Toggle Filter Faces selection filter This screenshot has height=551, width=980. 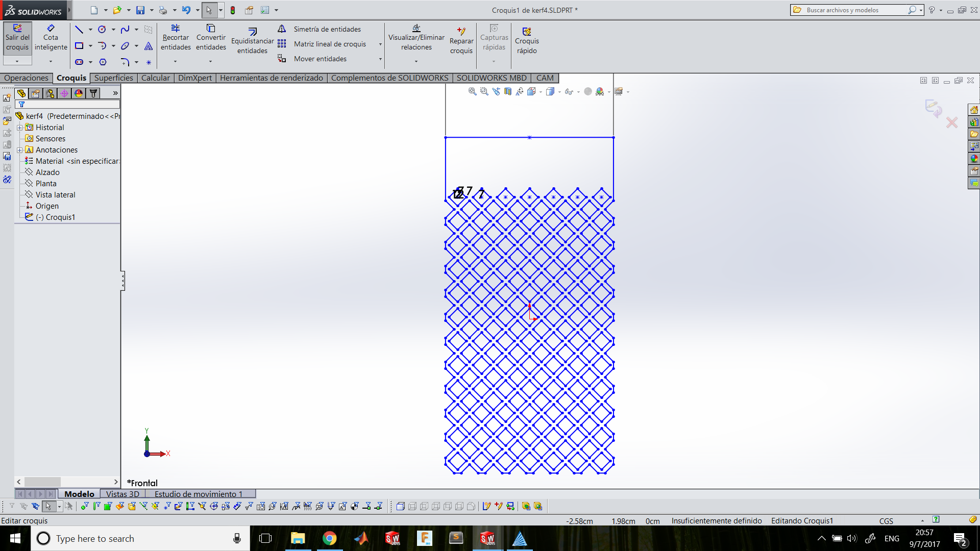pyautogui.click(x=108, y=506)
